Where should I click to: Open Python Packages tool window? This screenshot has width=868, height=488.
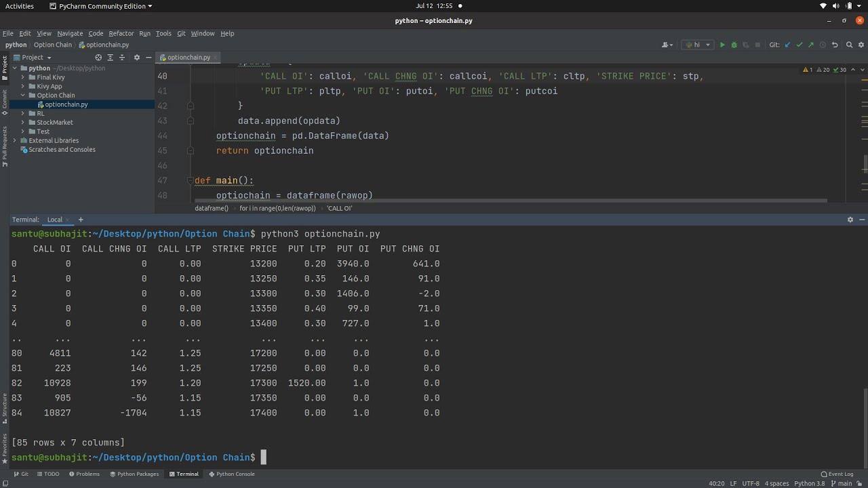134,474
